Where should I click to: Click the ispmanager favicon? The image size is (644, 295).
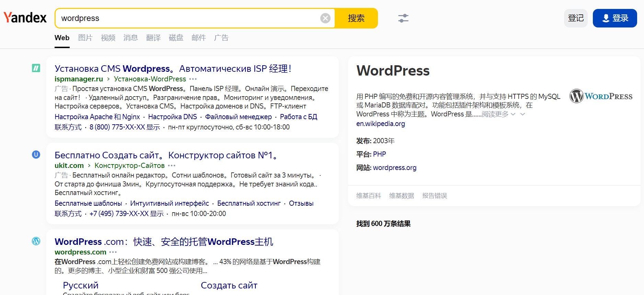tap(36, 68)
